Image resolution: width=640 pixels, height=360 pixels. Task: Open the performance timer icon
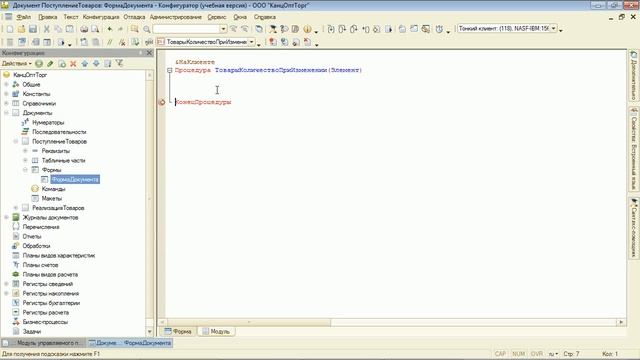click(439, 29)
